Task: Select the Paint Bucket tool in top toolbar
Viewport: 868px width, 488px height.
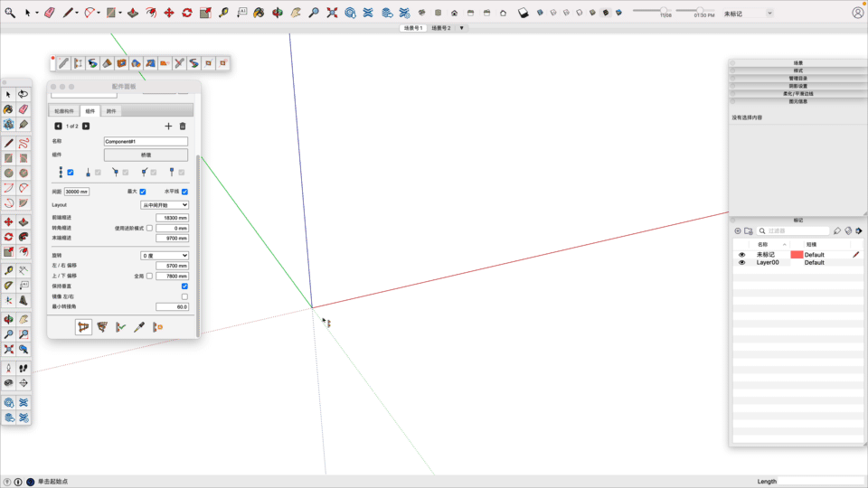Action: 259,13
